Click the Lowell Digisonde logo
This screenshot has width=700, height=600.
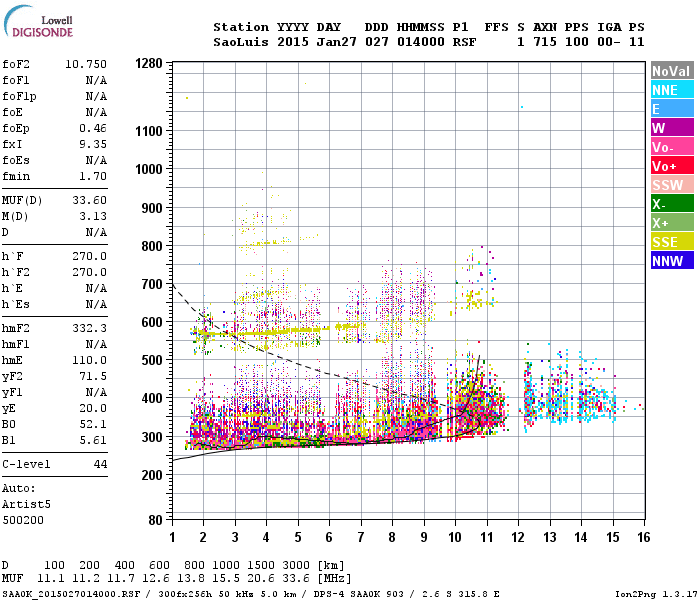(38, 22)
